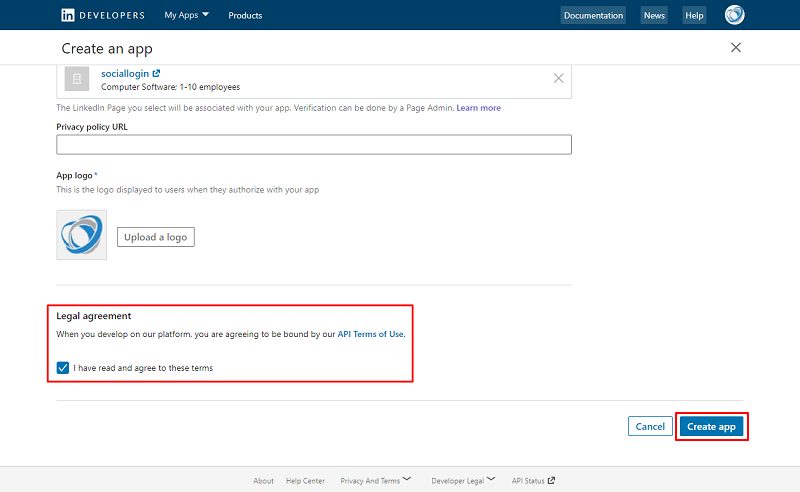Click the 'Legal agreement' heading
This screenshot has width=800, height=492.
93,316
